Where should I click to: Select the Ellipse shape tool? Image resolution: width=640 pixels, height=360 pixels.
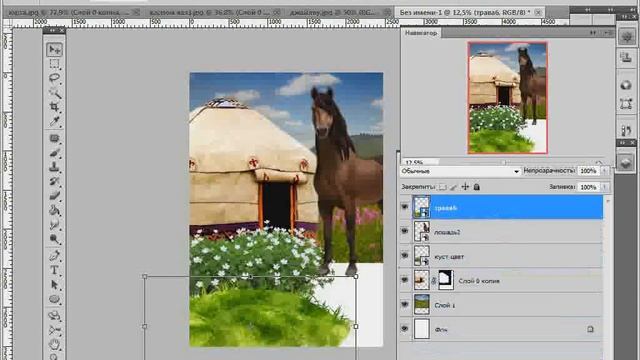(54, 299)
